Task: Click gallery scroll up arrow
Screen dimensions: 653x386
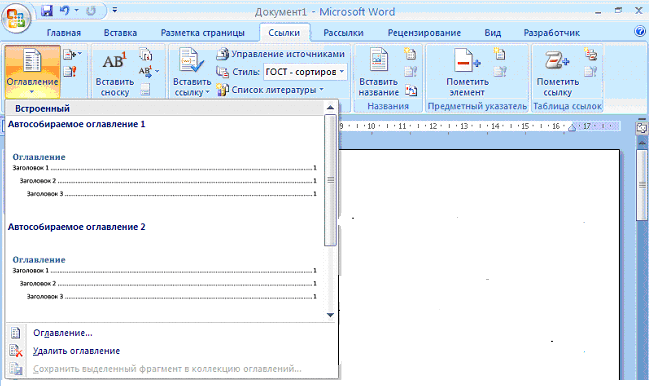Action: [330, 107]
